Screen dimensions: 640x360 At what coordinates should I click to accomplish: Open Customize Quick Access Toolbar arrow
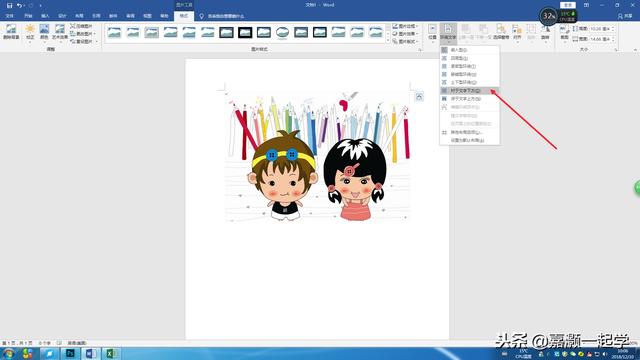[40, 6]
